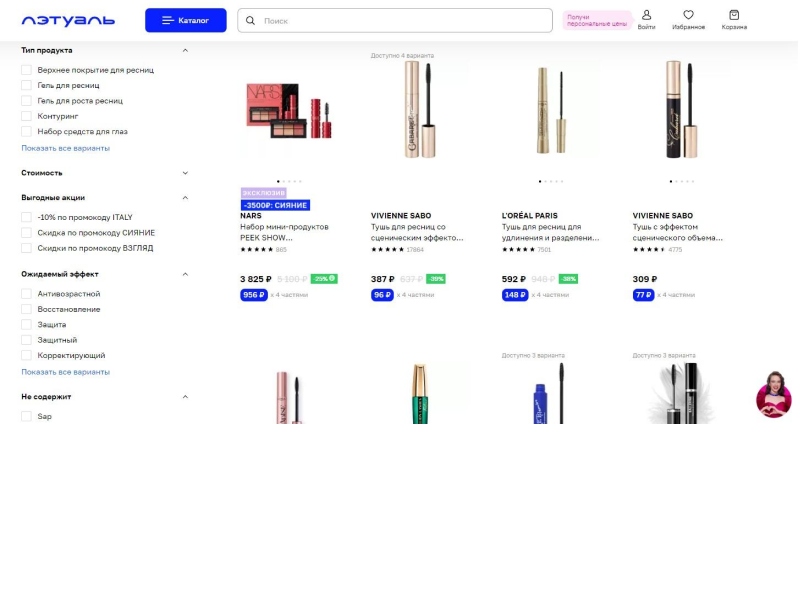The image size is (800, 600).
Task: Open the black mascara with feather thumbnail
Action: coord(682,393)
